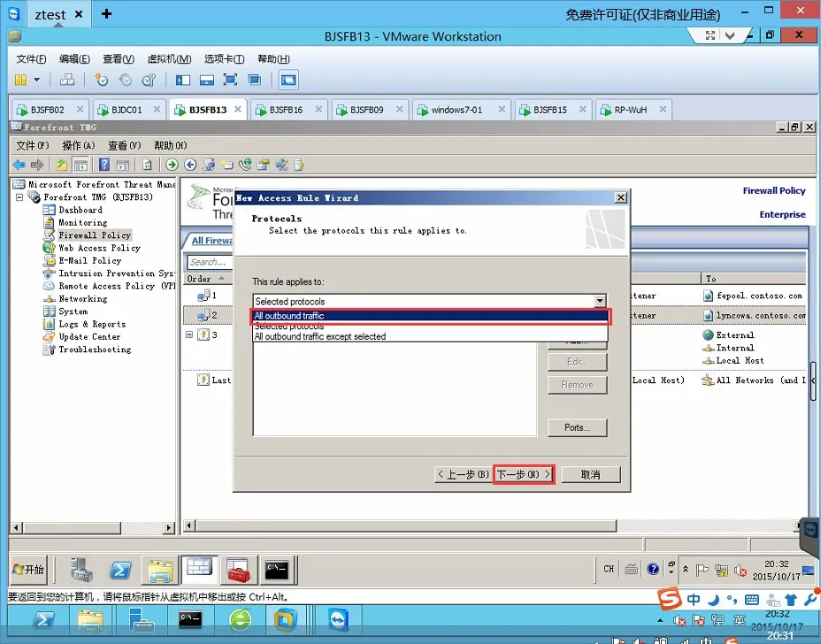
Task: Cancel the wizard with 取消 button
Action: point(591,474)
